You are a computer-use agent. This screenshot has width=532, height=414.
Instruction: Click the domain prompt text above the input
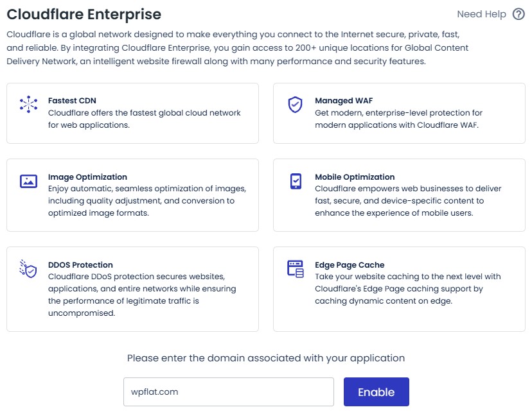pos(266,358)
